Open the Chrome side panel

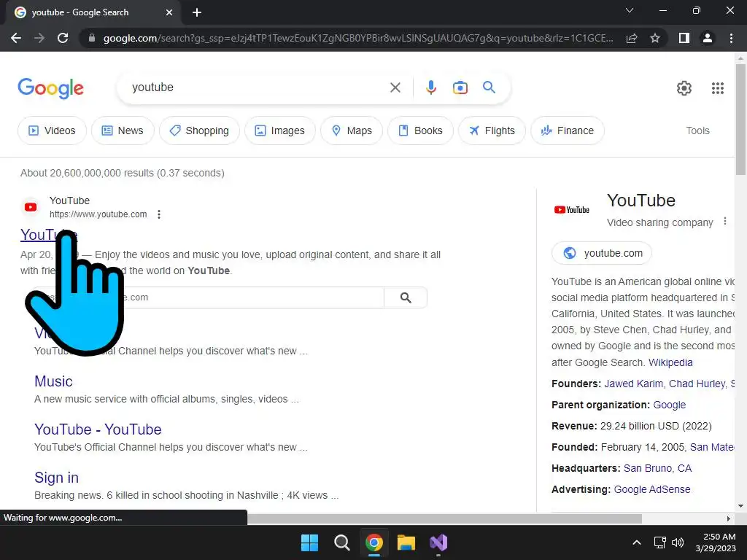pos(684,38)
